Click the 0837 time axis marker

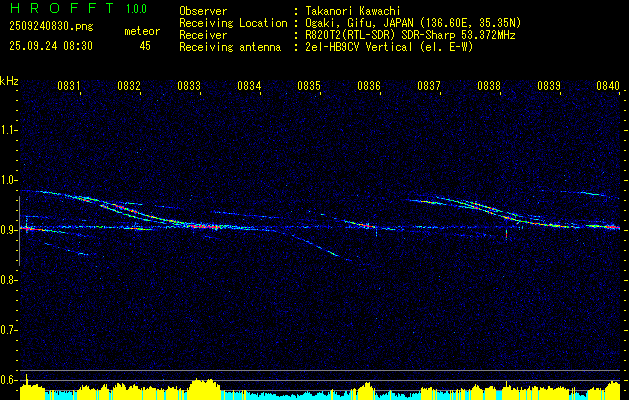429,85
